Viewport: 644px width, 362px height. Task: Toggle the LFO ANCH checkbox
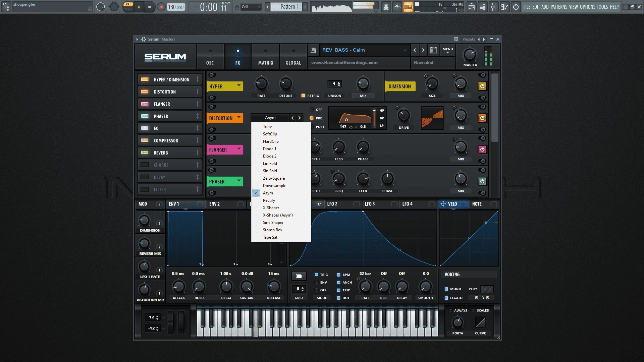(338, 283)
